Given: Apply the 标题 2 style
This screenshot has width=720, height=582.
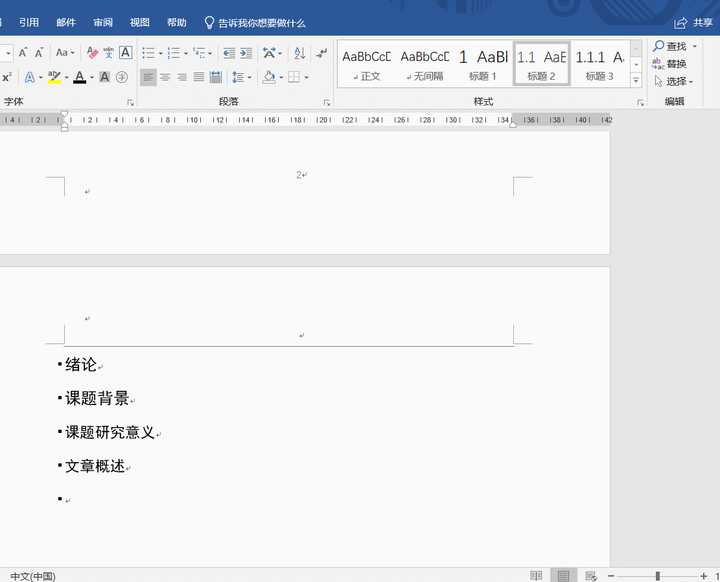Looking at the screenshot, I should coord(541,64).
